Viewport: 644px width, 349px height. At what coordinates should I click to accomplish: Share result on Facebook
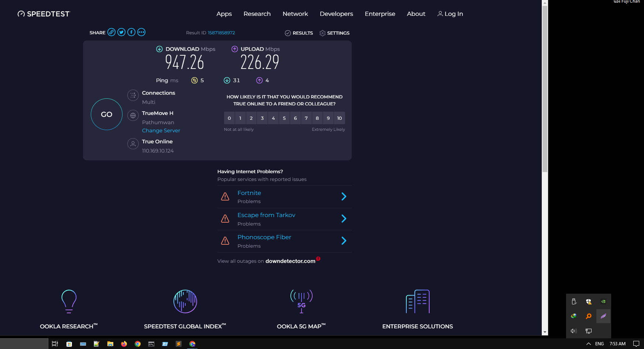pos(131,32)
